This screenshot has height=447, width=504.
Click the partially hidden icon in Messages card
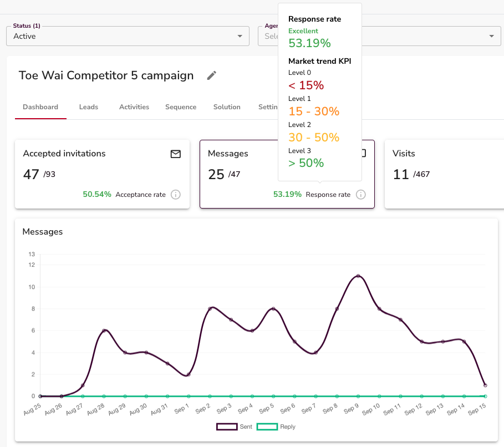click(364, 154)
